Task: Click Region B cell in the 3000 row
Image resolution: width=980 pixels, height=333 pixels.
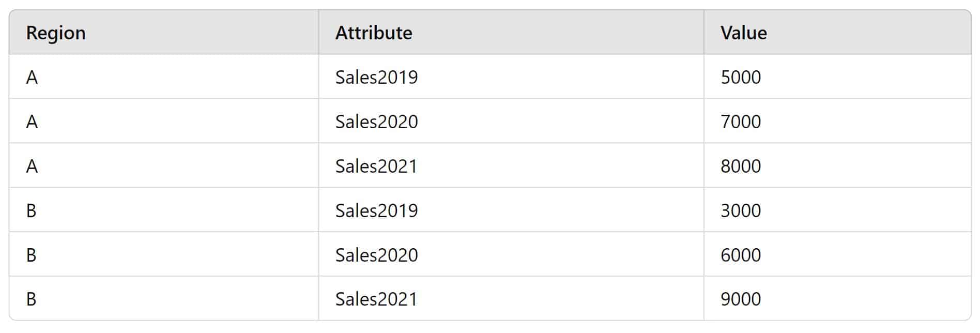Action: click(x=164, y=210)
